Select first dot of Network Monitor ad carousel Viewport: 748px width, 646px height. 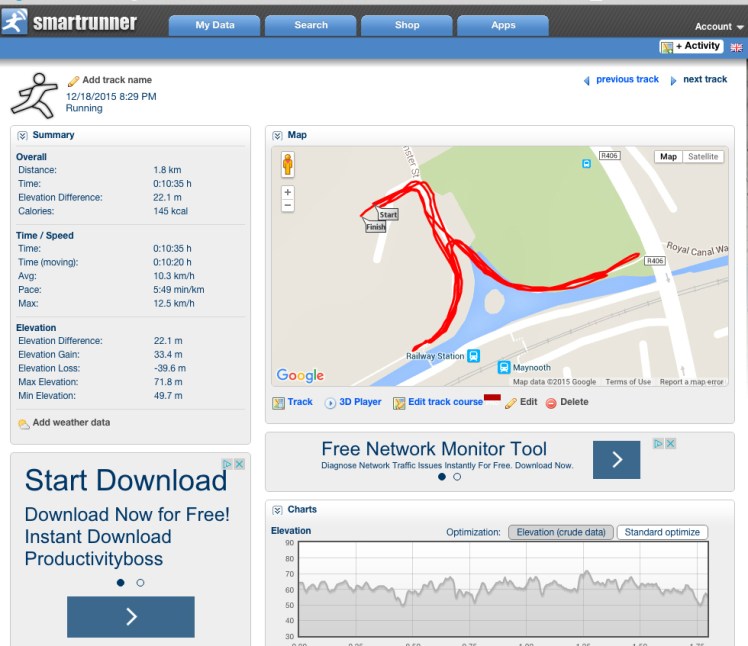[x=442, y=477]
